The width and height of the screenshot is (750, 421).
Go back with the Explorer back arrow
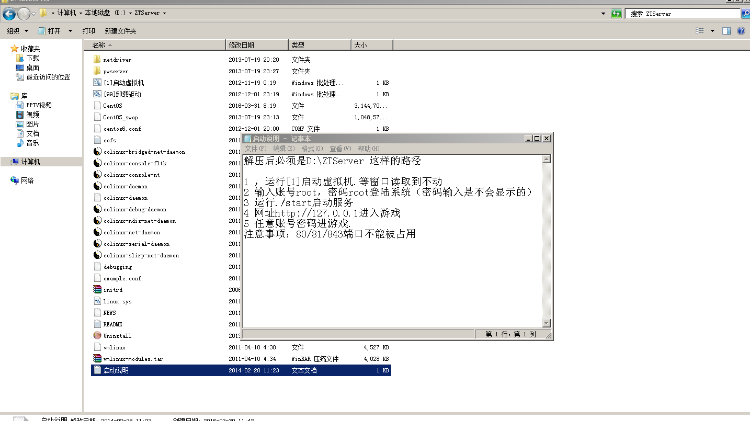coord(9,14)
